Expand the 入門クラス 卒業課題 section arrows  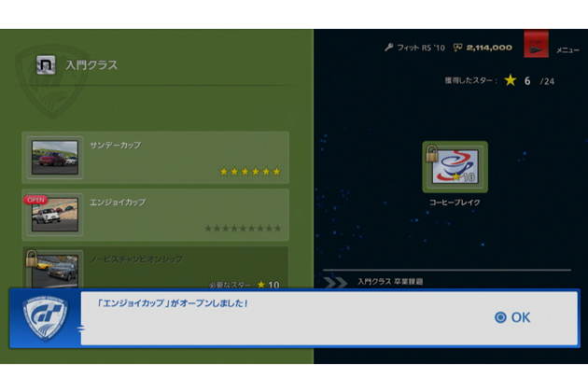(334, 281)
